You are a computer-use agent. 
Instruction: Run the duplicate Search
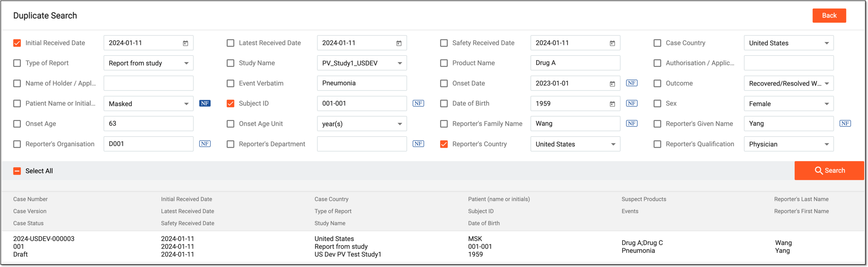point(829,171)
